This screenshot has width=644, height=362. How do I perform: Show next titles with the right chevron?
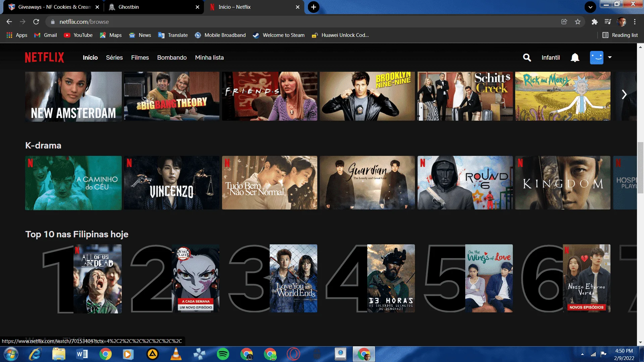click(x=624, y=95)
